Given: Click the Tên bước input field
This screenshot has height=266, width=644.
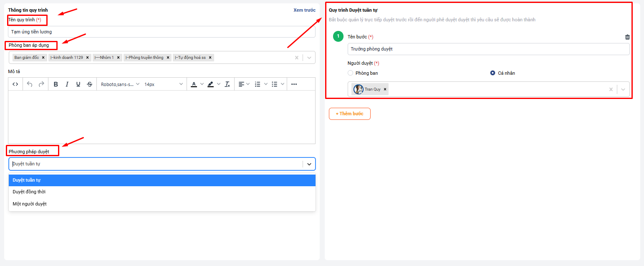Looking at the screenshot, I should [x=488, y=49].
